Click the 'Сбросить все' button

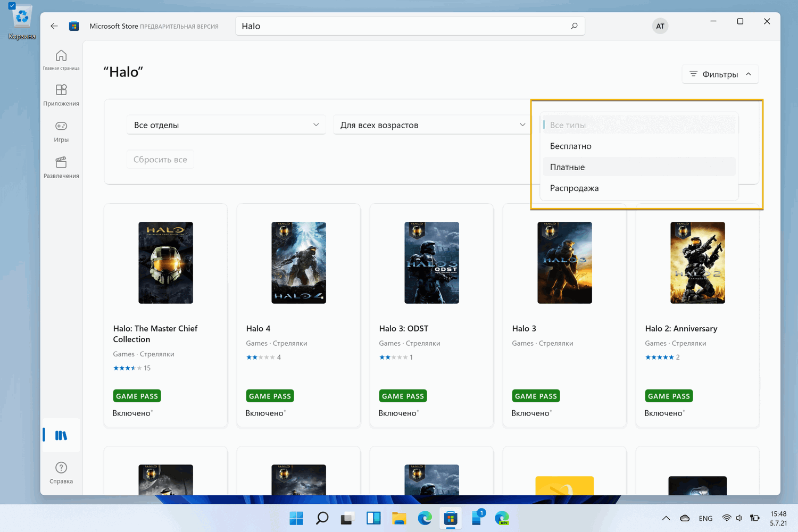pyautogui.click(x=160, y=160)
